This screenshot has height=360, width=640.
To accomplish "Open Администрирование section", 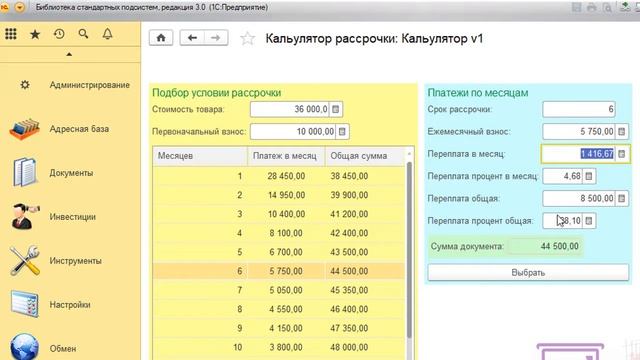I will 90,85.
